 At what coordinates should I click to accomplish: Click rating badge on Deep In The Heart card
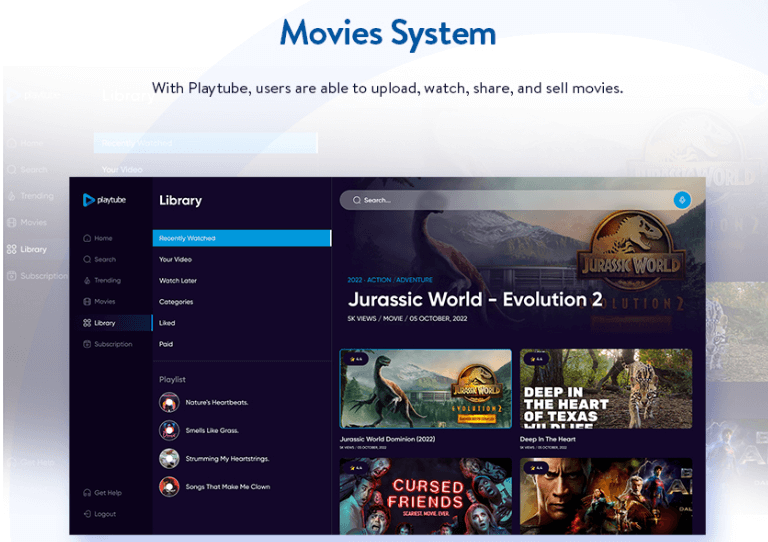coord(536,359)
